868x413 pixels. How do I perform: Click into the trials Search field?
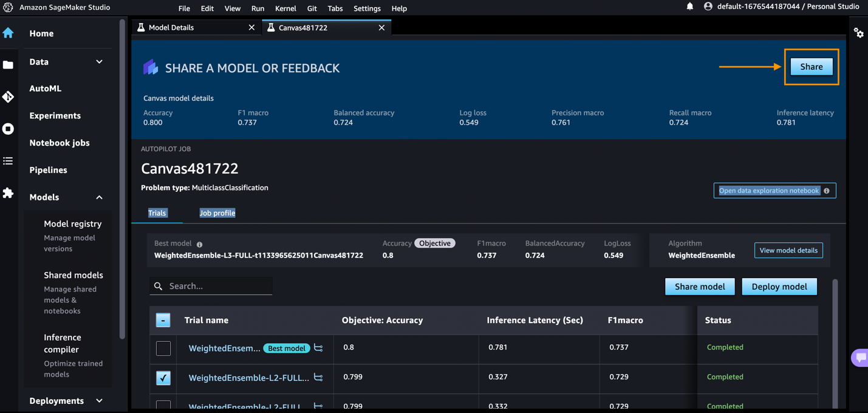click(211, 286)
